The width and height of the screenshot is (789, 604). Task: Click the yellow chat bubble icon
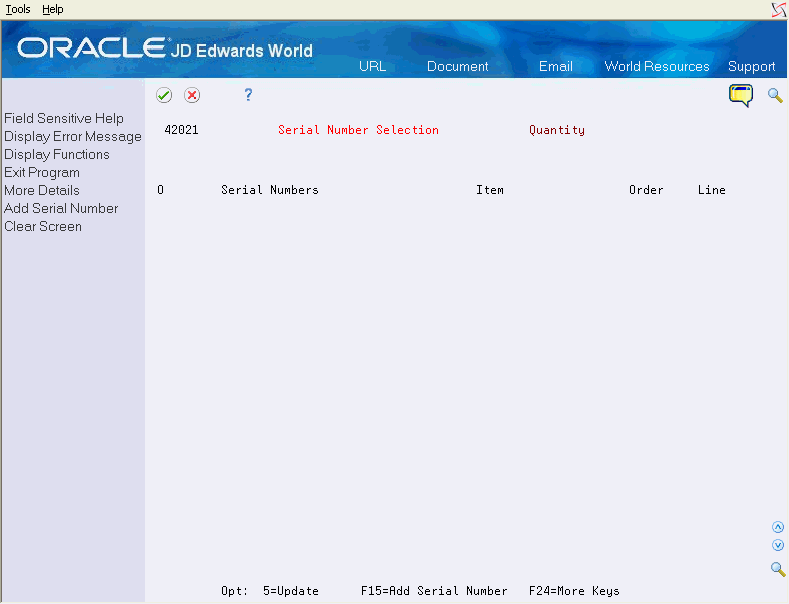[741, 95]
